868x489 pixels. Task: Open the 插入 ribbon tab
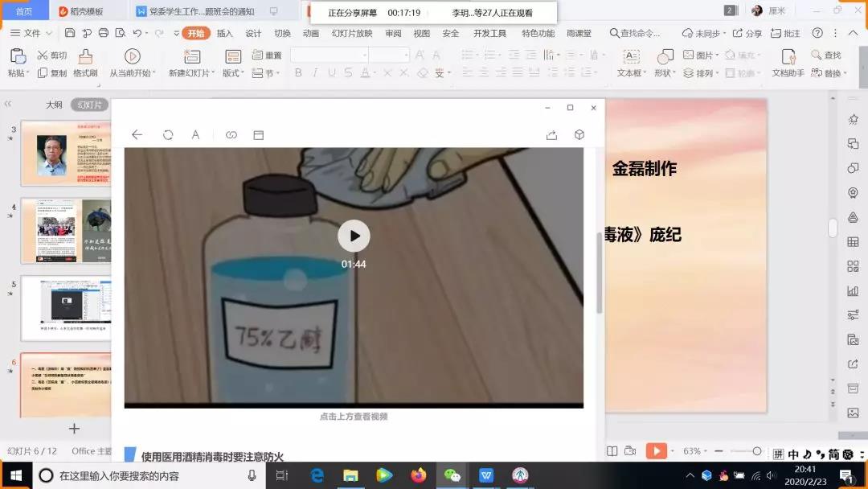click(225, 33)
